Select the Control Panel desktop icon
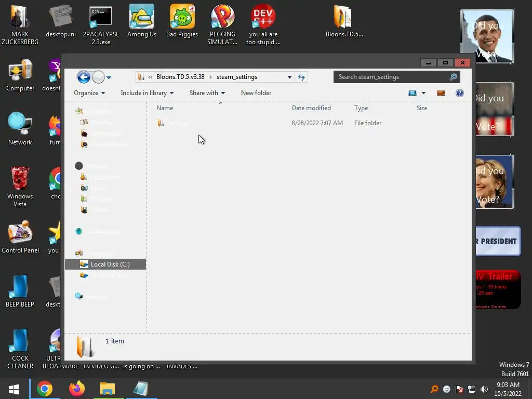This screenshot has width=532, height=399. coord(20,237)
